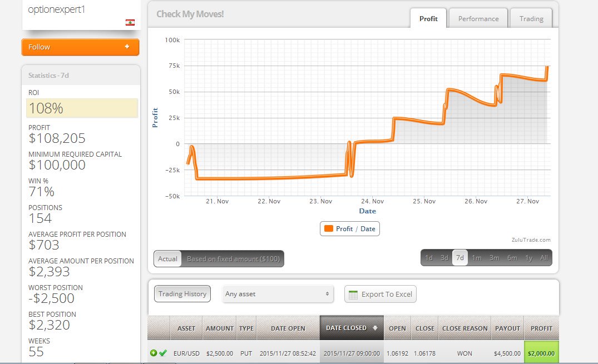Sort table by the Payout column
598x364 pixels.
pyautogui.click(x=508, y=328)
